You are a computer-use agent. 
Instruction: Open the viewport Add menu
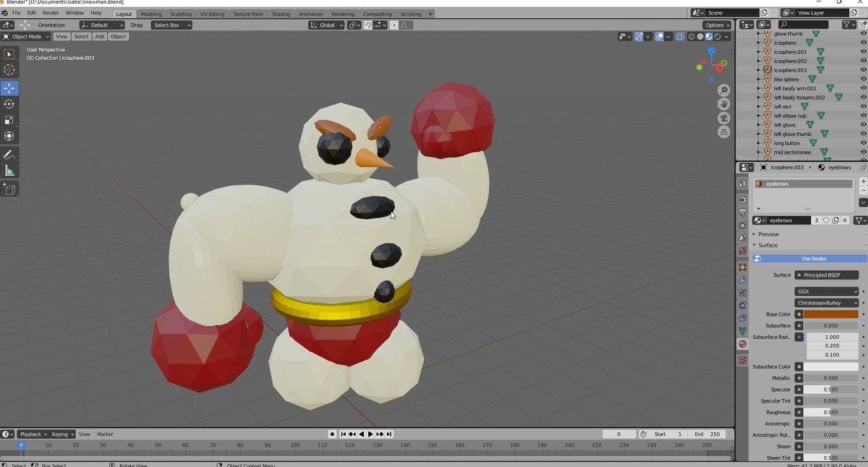coord(99,36)
